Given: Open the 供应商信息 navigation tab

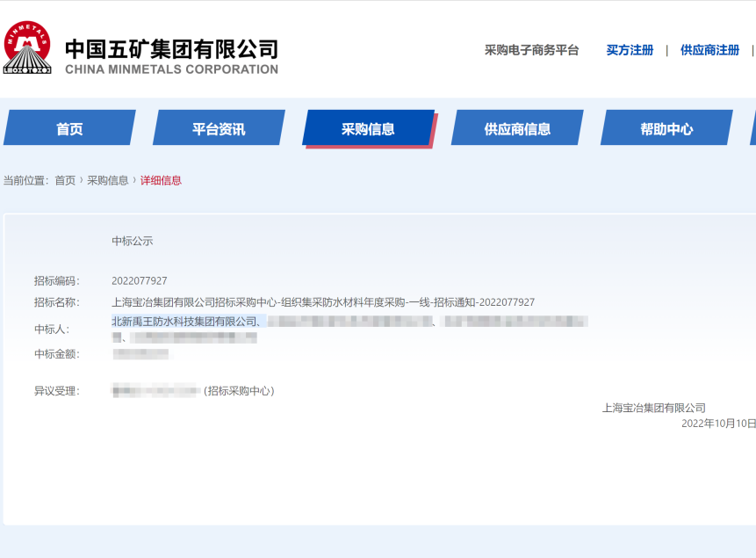Looking at the screenshot, I should click(x=517, y=128).
